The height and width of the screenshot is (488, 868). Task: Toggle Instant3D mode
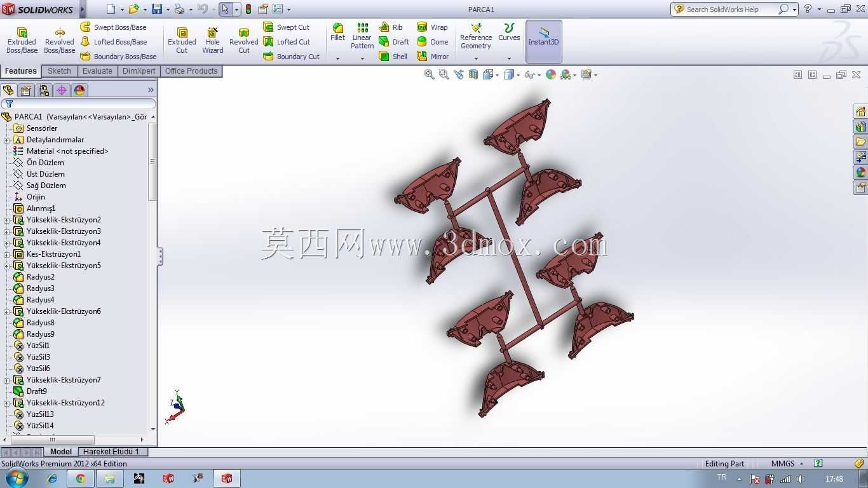click(x=543, y=41)
